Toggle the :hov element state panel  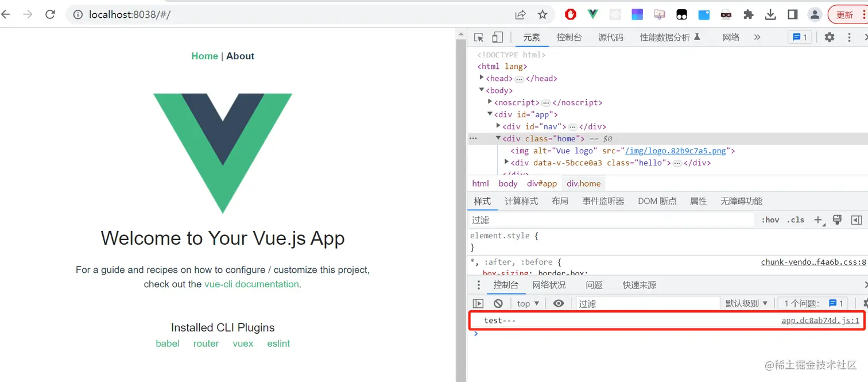[x=770, y=220]
